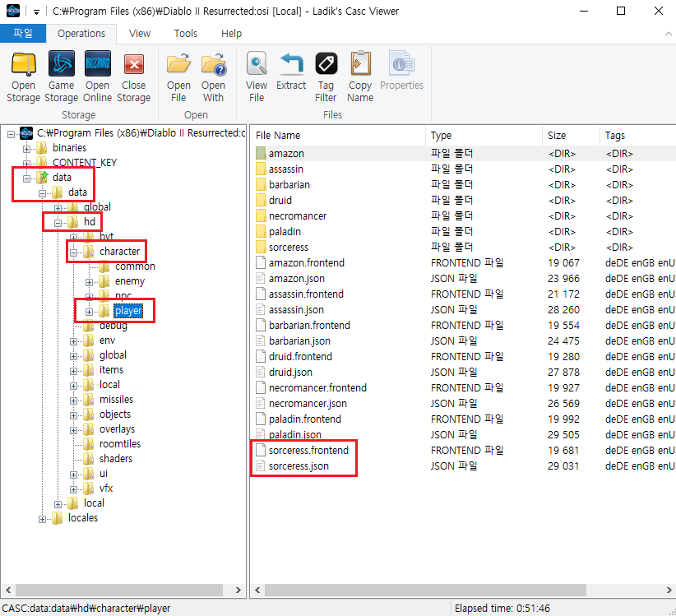Switch to the View ribbon tab
The width and height of the screenshot is (676, 616).
tap(140, 33)
